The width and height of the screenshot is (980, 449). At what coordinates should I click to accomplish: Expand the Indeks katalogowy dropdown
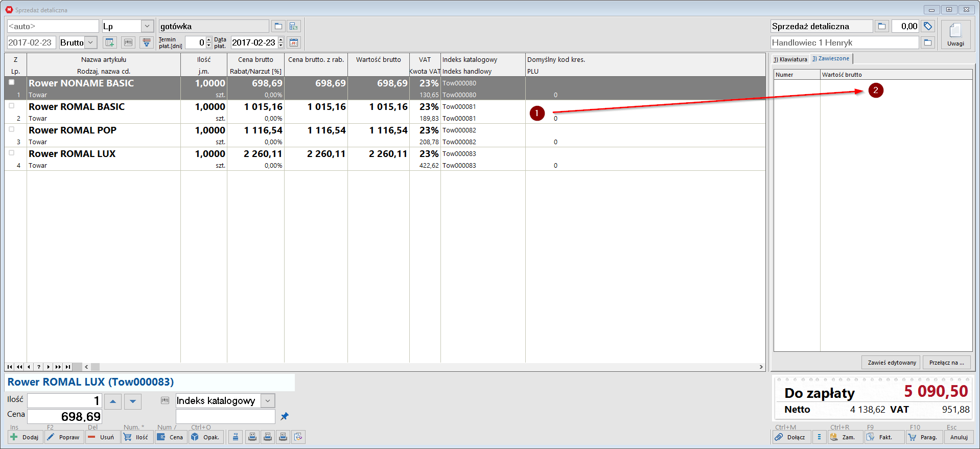coord(268,400)
